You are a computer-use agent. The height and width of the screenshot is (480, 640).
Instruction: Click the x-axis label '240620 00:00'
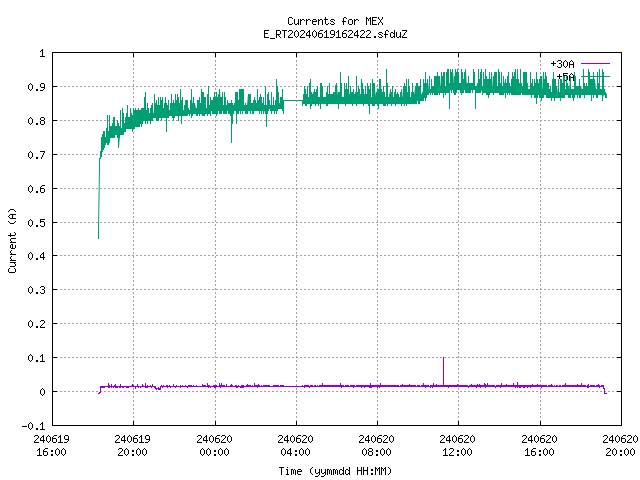[x=214, y=445]
